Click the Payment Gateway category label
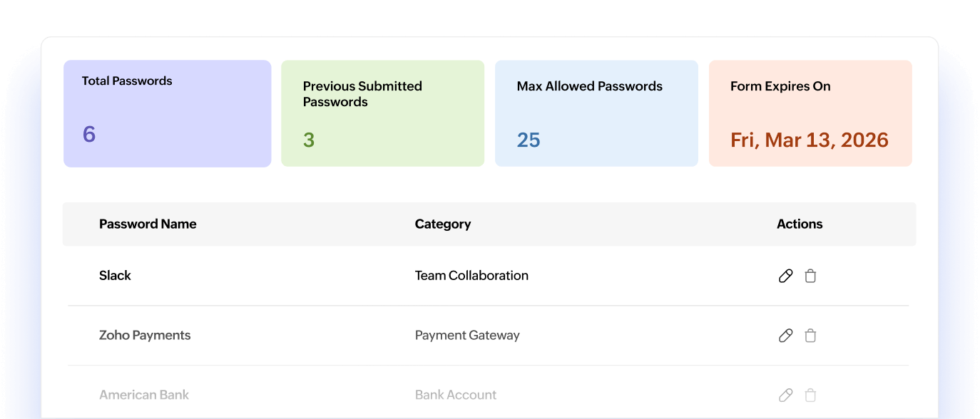This screenshot has height=419, width=980. coord(467,335)
